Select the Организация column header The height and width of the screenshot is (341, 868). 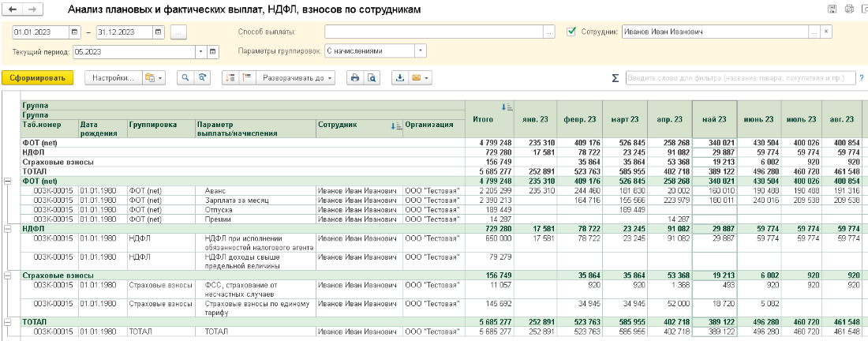pyautogui.click(x=434, y=129)
